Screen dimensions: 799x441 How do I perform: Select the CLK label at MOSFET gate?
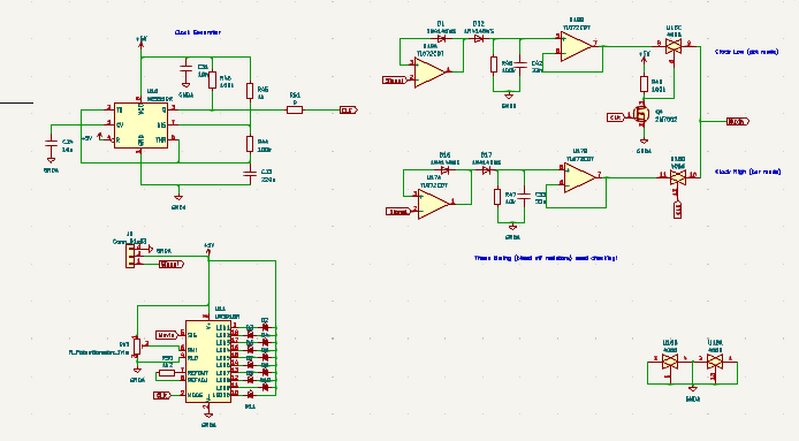615,117
